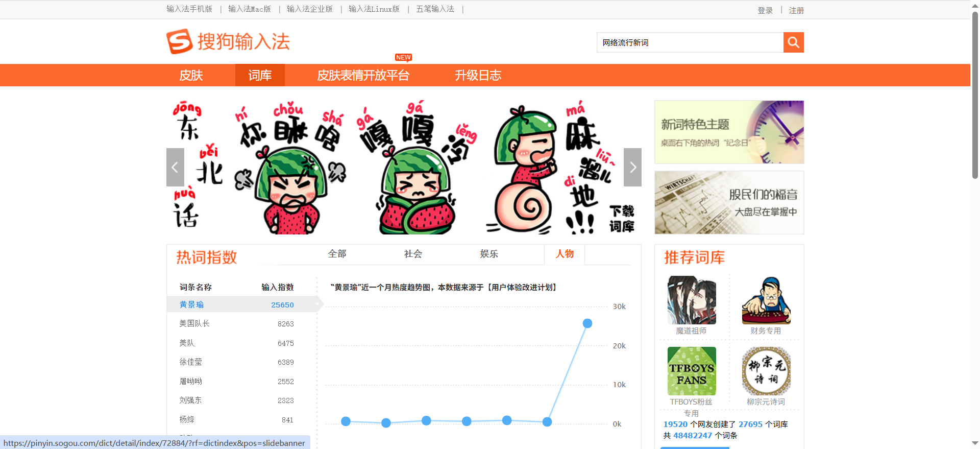Click the 财务专用 caption link
Image resolution: width=980 pixels, height=449 pixels.
coord(766,331)
